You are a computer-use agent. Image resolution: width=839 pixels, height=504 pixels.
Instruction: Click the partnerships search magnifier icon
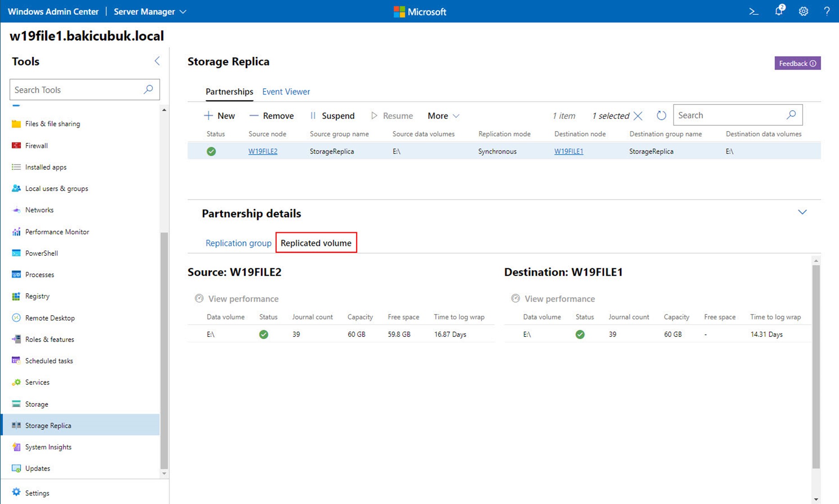click(791, 115)
